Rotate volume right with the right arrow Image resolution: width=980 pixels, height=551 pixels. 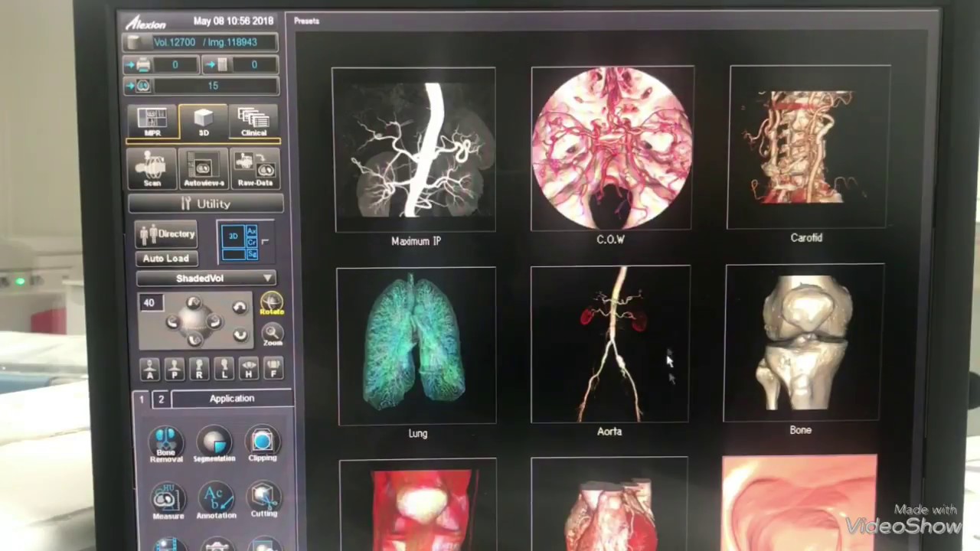(214, 322)
